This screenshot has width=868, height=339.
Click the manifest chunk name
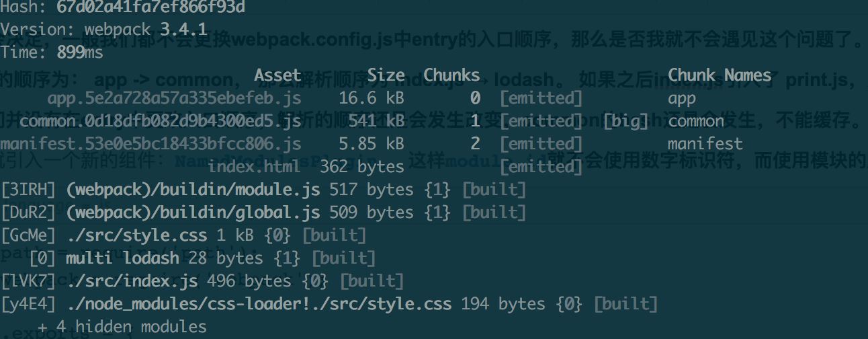click(705, 143)
